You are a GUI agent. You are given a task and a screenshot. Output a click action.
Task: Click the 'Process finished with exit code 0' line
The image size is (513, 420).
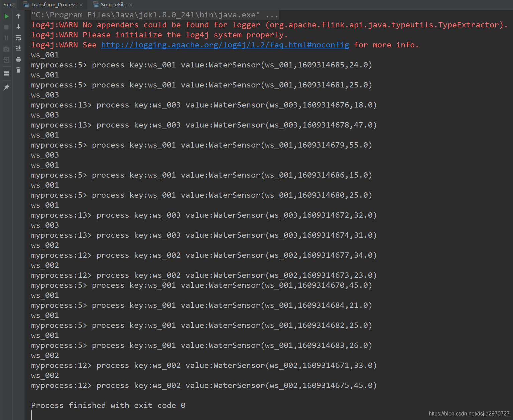tap(108, 405)
